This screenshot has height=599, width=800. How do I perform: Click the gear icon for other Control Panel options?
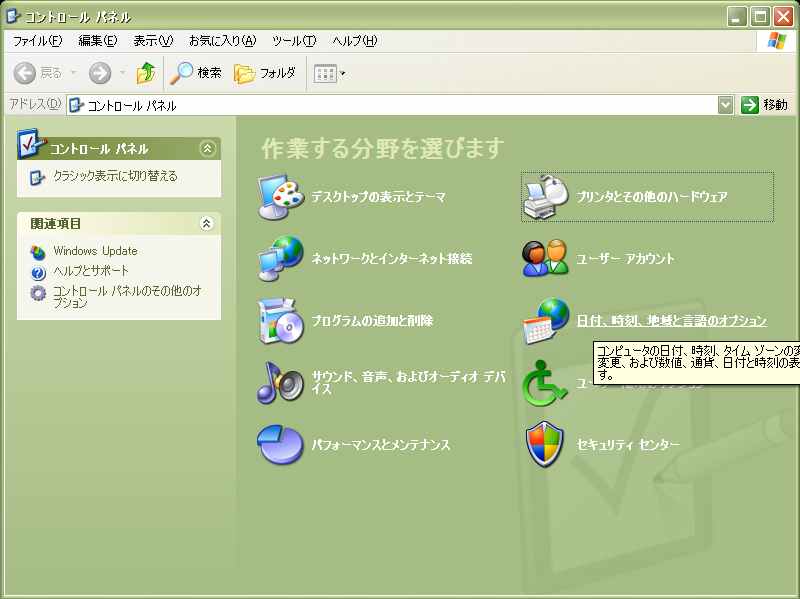(38, 293)
